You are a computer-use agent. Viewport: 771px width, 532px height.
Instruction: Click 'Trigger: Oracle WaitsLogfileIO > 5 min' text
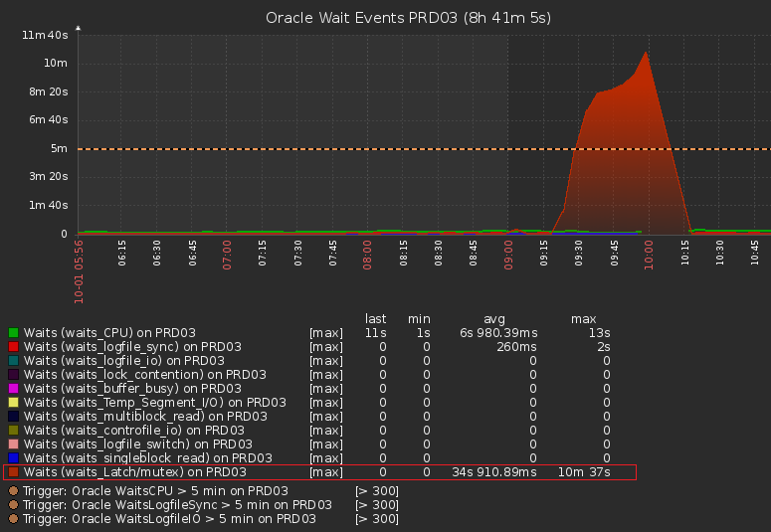point(170,518)
